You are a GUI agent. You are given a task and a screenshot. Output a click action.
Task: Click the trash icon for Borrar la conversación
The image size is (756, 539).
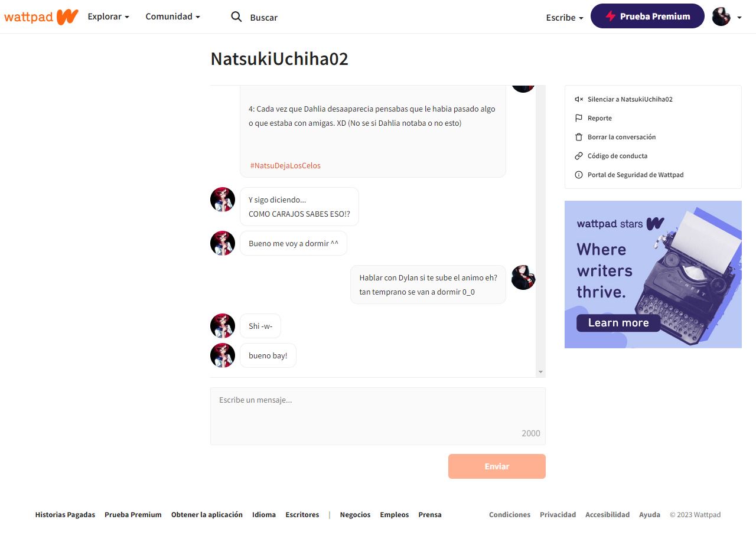(x=579, y=137)
